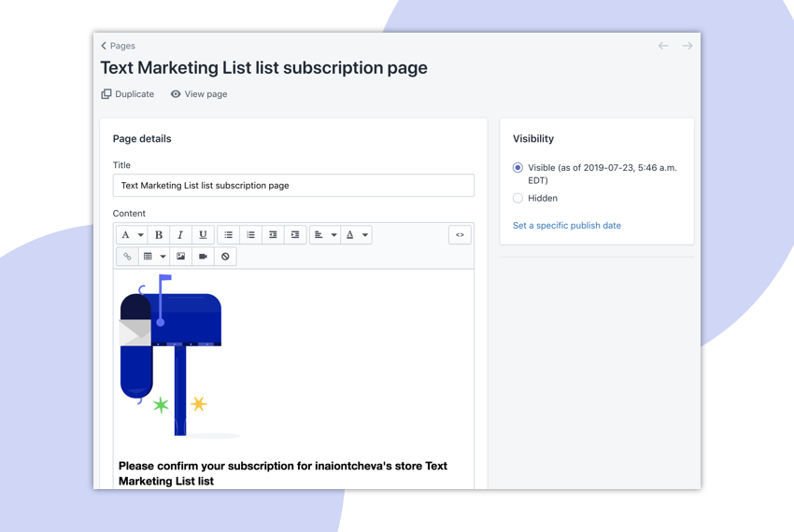Screen dimensions: 794x532
Task: Select the Hidden radio option
Action: click(x=518, y=198)
